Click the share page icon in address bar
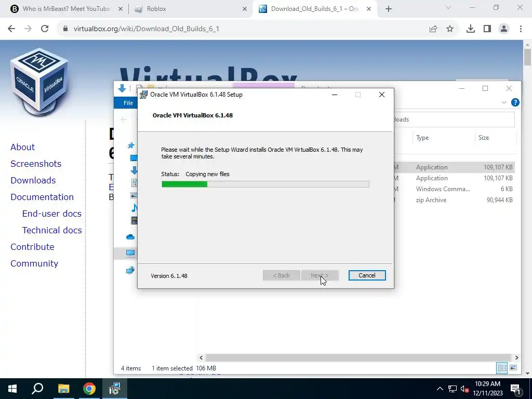Viewport: 532px width, 399px height. [433, 29]
